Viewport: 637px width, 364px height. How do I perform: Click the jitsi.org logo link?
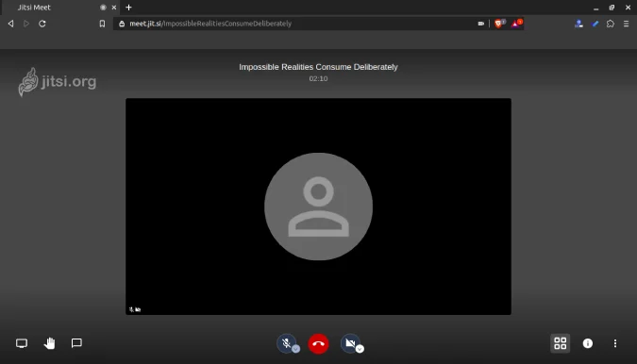click(58, 82)
